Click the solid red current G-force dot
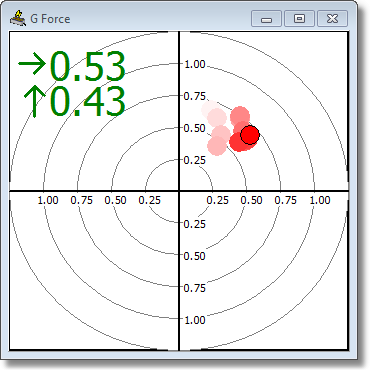The width and height of the screenshot is (370, 372). 249,135
